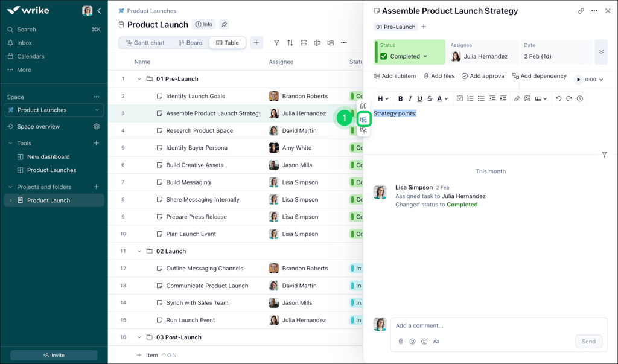The height and width of the screenshot is (364, 618).
Task: Click the Send button for the comment
Action: point(588,341)
